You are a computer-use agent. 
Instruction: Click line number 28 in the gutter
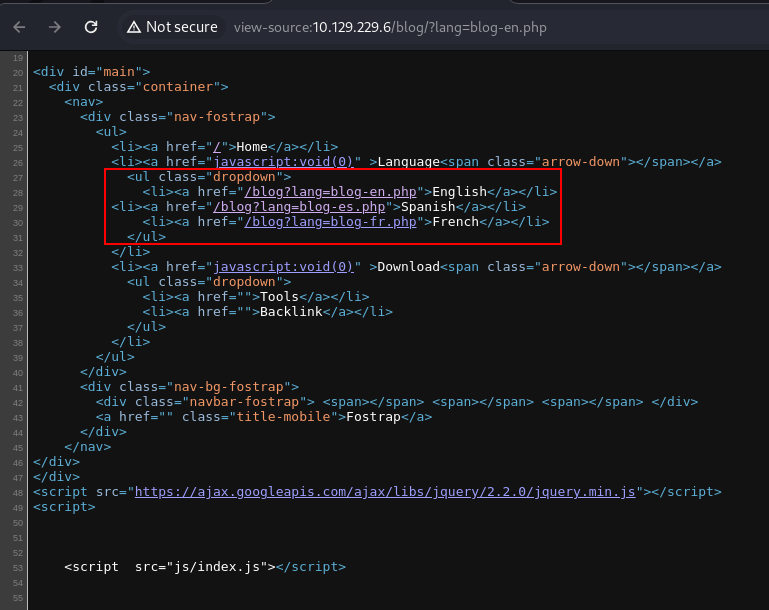coord(18,193)
